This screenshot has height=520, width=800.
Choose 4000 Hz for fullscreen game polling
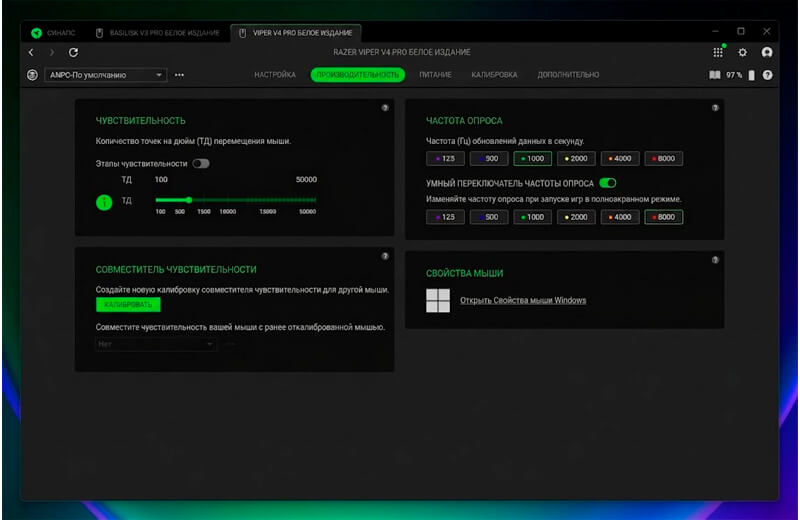pos(619,217)
